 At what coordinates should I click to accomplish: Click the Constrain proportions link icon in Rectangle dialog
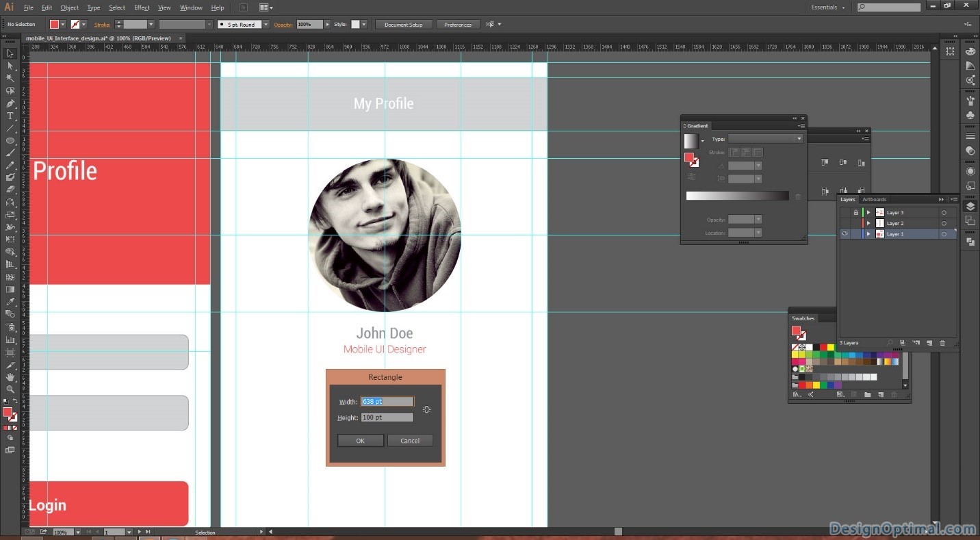click(x=426, y=409)
